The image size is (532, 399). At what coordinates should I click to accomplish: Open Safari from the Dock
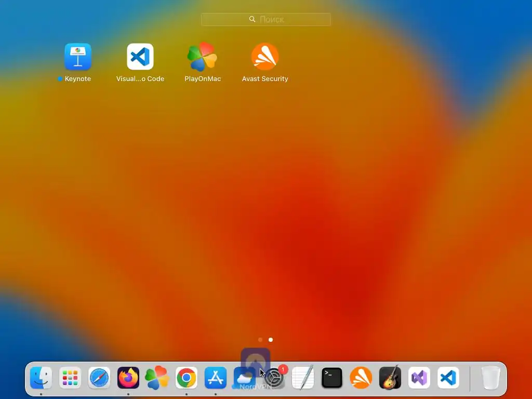point(99,378)
